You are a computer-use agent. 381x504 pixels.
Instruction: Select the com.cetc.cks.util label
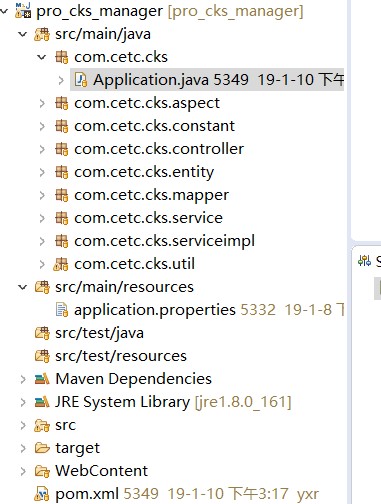(x=134, y=264)
